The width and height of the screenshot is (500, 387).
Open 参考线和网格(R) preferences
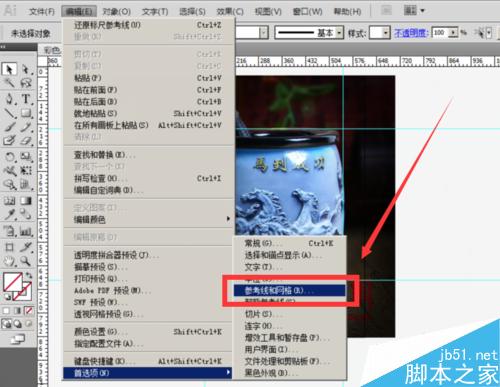(289, 290)
